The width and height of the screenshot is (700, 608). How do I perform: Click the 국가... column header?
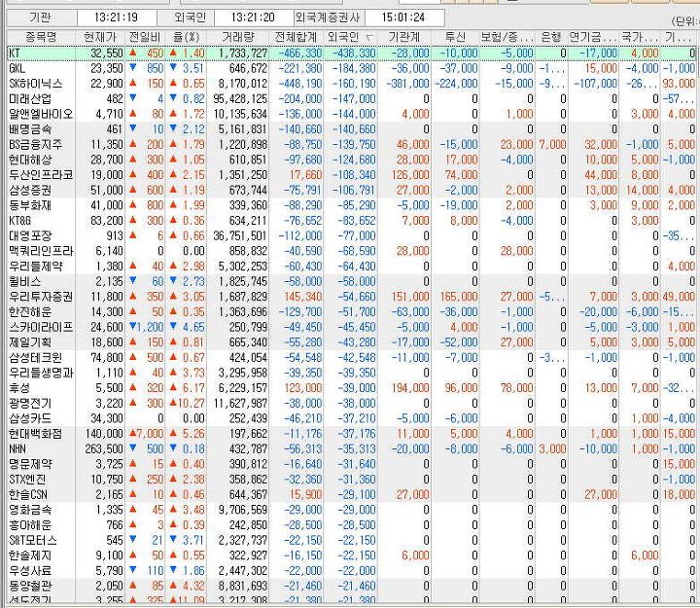pyautogui.click(x=640, y=38)
